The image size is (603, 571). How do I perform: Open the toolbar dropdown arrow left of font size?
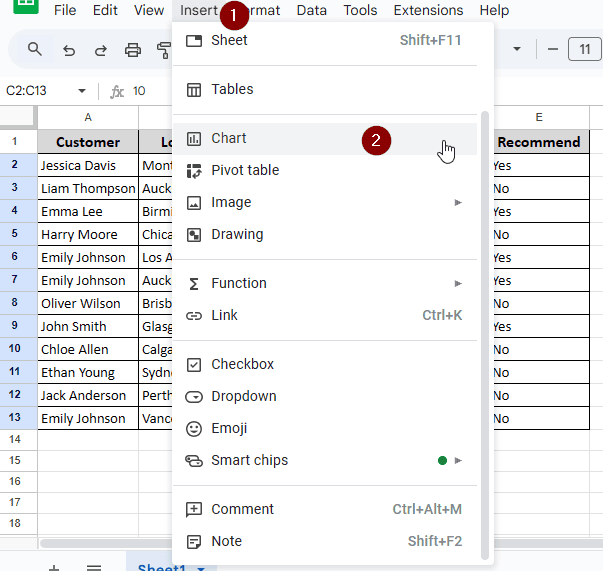tap(517, 49)
